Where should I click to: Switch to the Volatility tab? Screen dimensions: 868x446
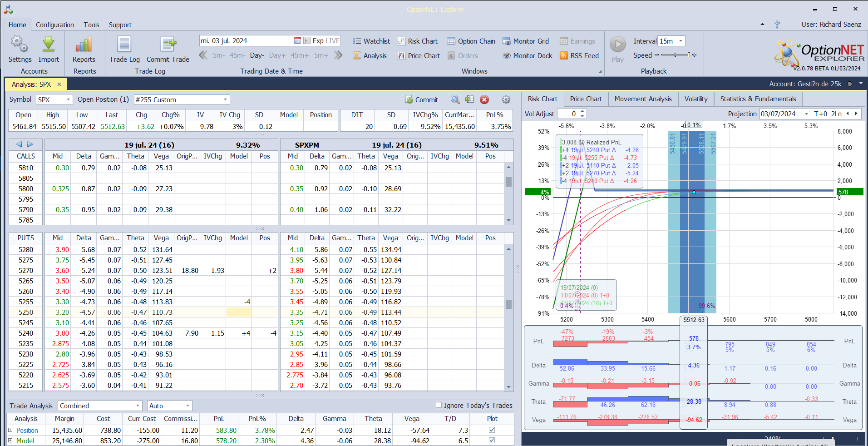(696, 99)
